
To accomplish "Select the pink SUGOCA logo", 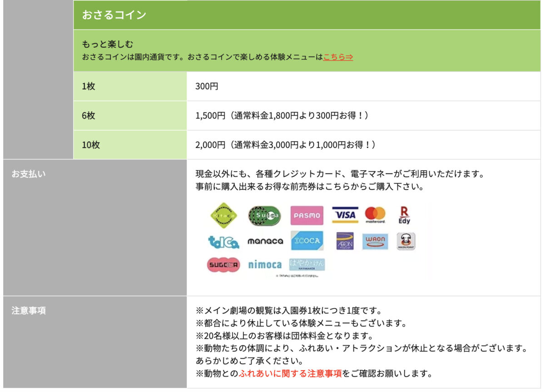I will tap(223, 265).
